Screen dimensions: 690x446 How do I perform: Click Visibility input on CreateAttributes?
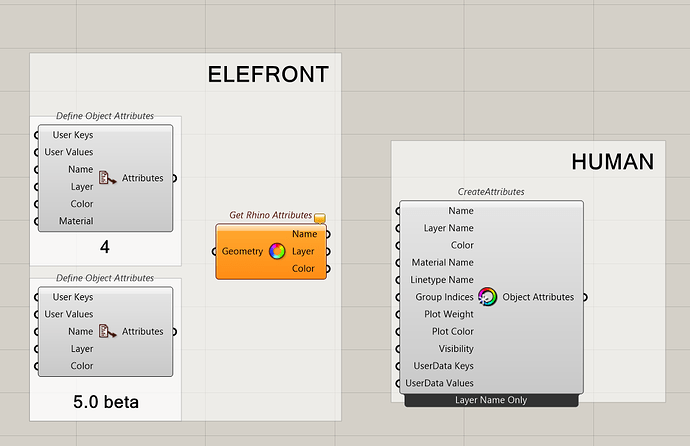[x=456, y=349]
